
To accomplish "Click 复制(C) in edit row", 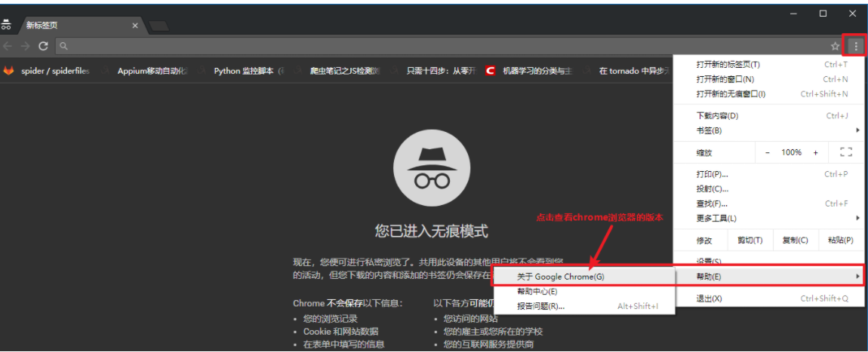I will (x=795, y=240).
